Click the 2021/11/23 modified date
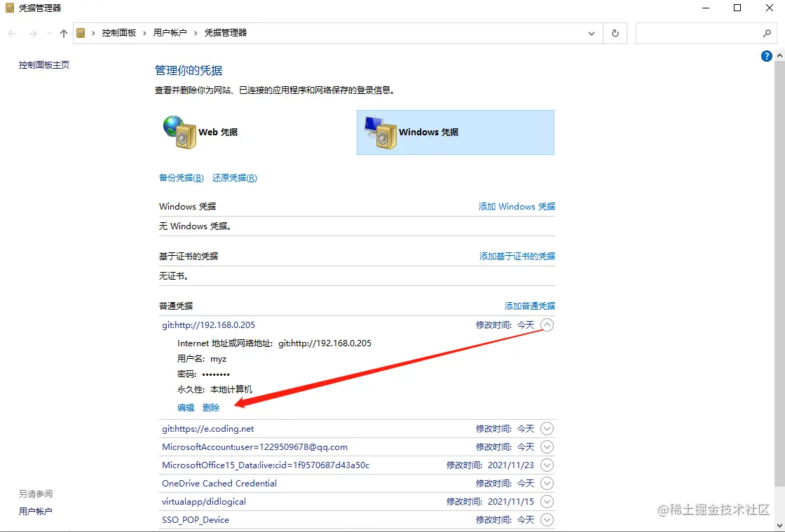Viewport: 785px width, 532px height. (511, 465)
